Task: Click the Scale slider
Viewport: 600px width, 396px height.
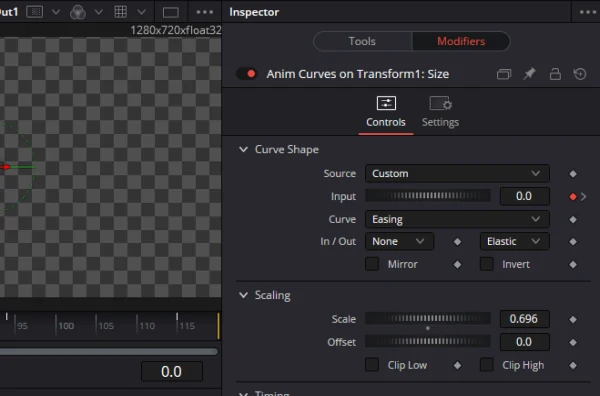Action: point(428,318)
